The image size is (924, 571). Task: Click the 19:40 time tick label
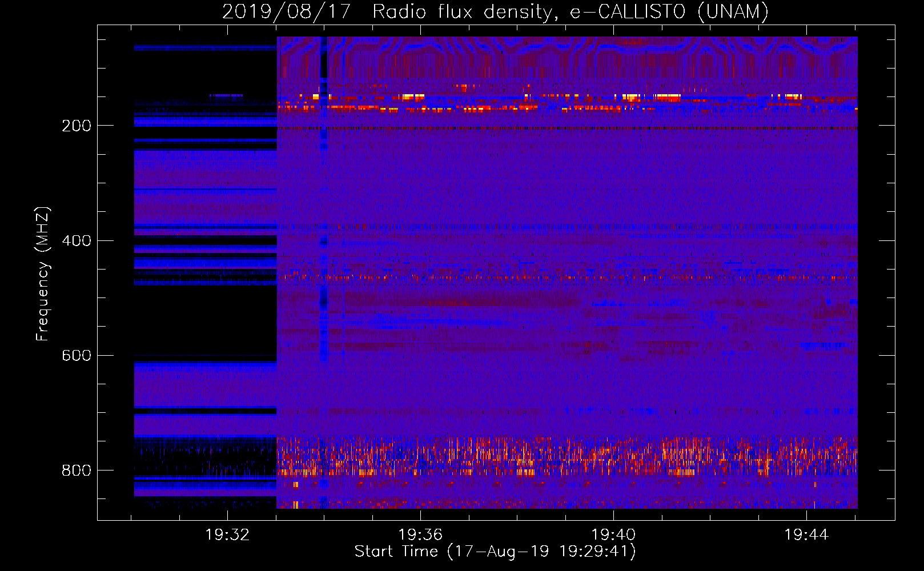pyautogui.click(x=613, y=535)
